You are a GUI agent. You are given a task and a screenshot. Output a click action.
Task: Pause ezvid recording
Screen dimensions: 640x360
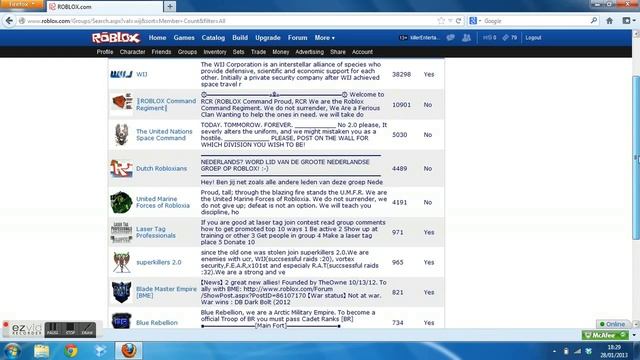click(x=53, y=329)
